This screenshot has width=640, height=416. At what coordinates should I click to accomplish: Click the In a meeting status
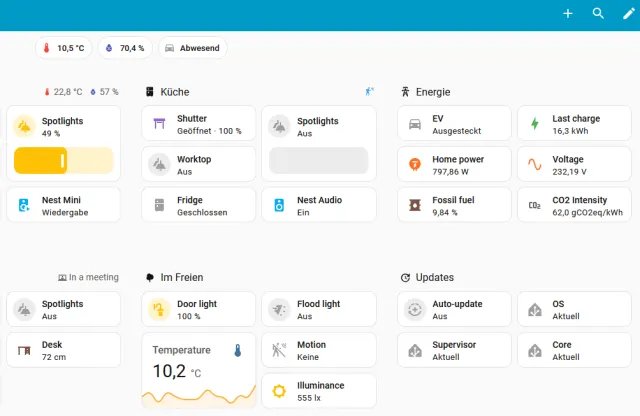tap(89, 278)
